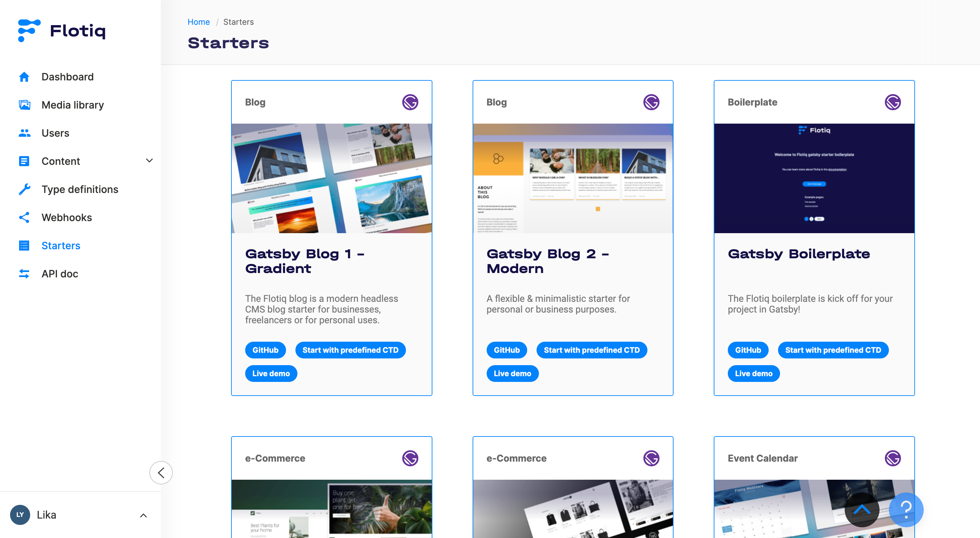Click Gatsby icon on first e-Commerce card
Screen dimensions: 980x538
[x=410, y=458]
